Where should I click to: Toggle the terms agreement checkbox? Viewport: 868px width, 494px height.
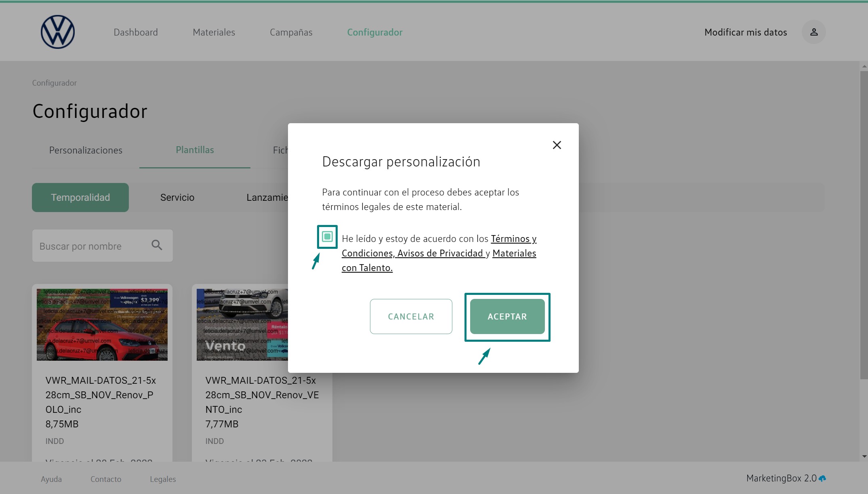327,236
